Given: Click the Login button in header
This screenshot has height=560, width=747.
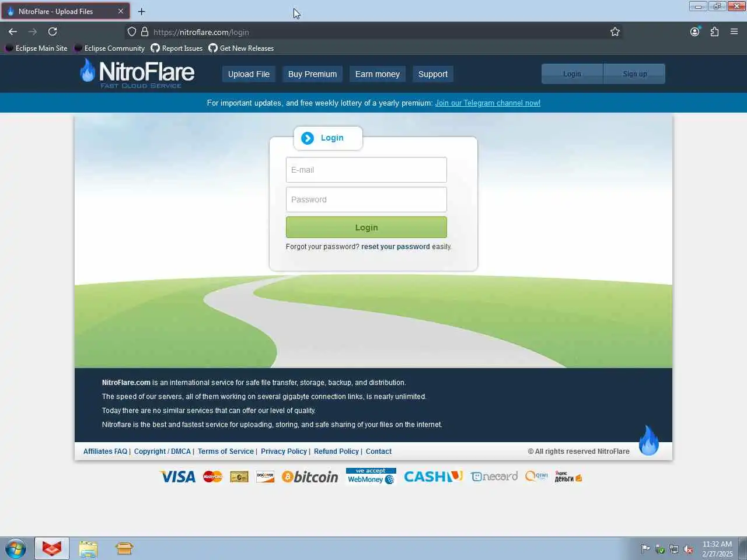Looking at the screenshot, I should (x=572, y=74).
